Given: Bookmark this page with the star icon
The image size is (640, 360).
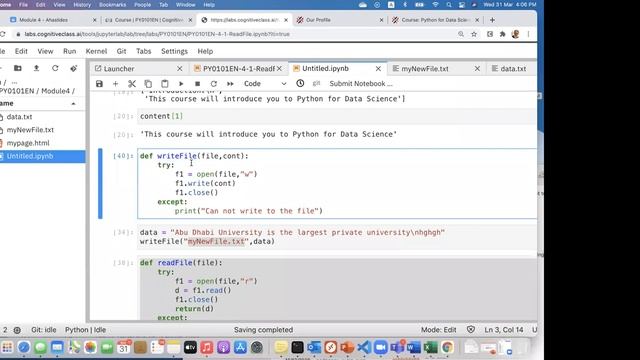Looking at the screenshot, I should (474, 34).
